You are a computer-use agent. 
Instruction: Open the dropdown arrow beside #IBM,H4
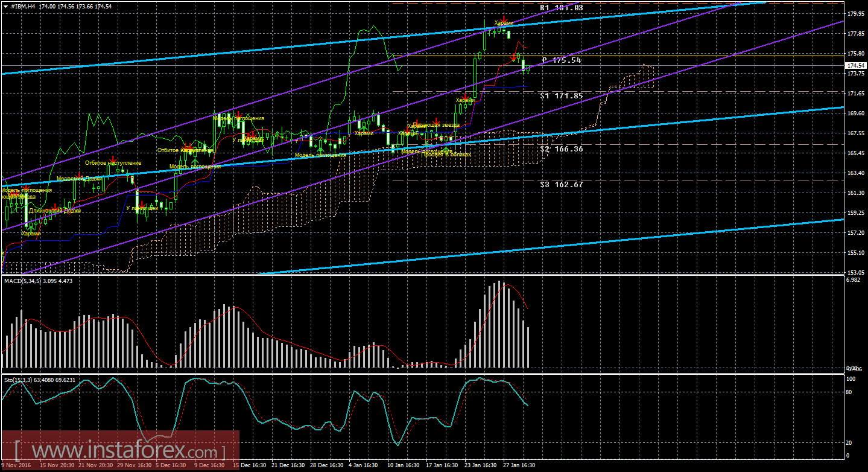(5, 6)
